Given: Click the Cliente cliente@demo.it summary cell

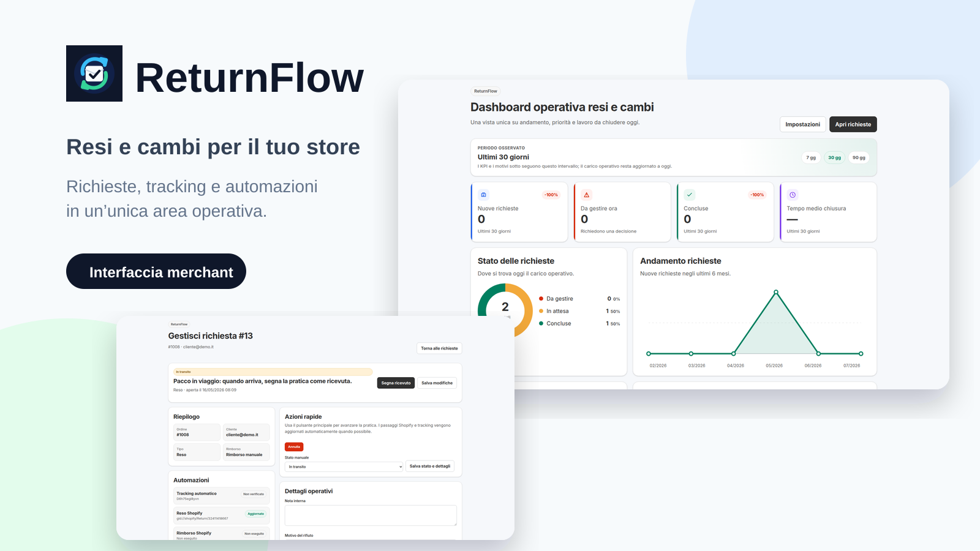Looking at the screenshot, I should pos(246,432).
